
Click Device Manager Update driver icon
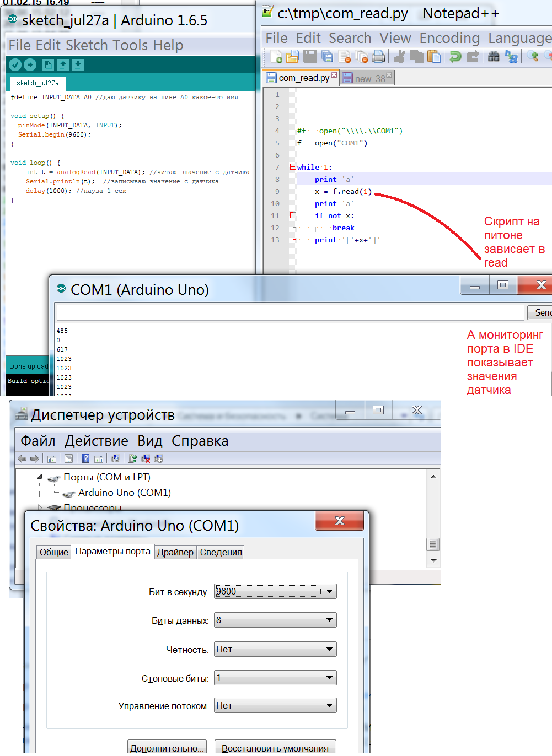pos(133,458)
